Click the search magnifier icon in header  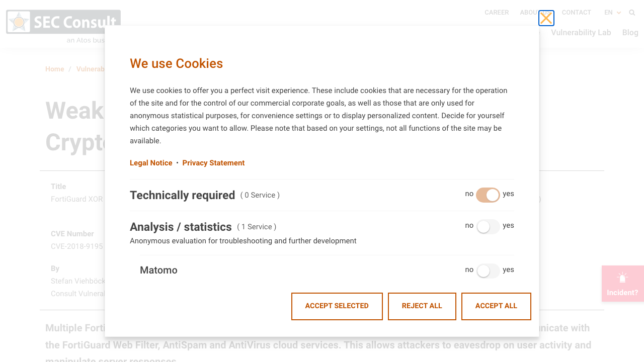[632, 13]
